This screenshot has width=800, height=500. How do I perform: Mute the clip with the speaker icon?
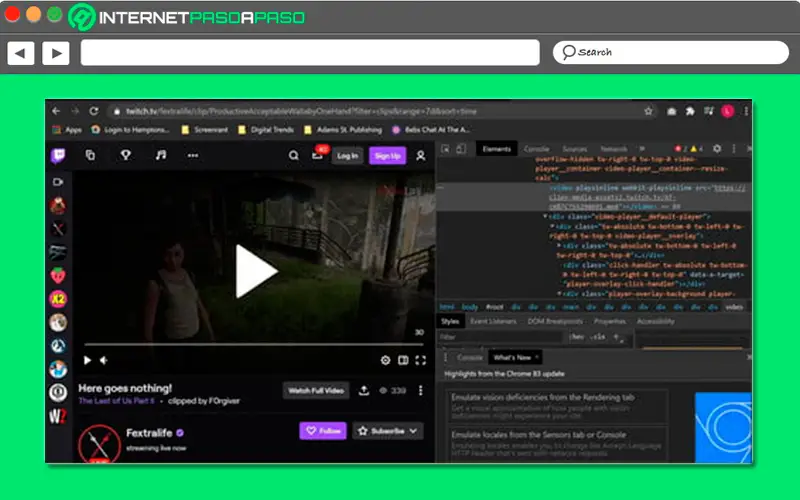104,360
